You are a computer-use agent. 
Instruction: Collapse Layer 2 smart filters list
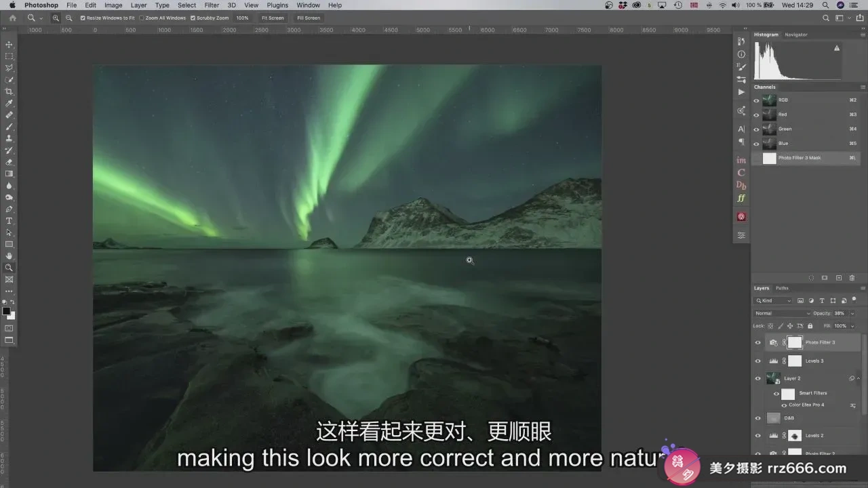859,378
